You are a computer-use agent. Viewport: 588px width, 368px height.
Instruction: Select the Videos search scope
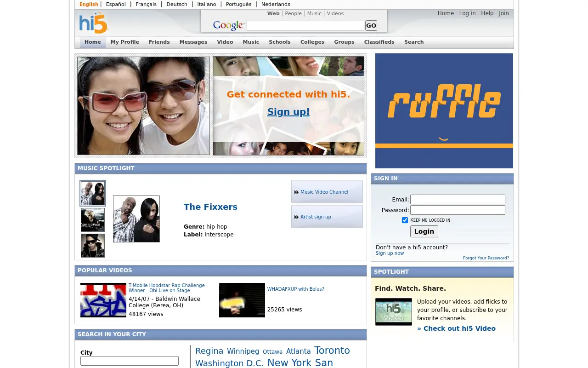click(x=335, y=14)
